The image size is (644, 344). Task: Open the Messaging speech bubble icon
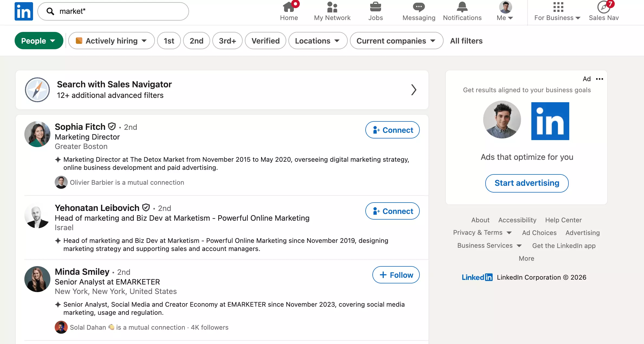pos(419,7)
